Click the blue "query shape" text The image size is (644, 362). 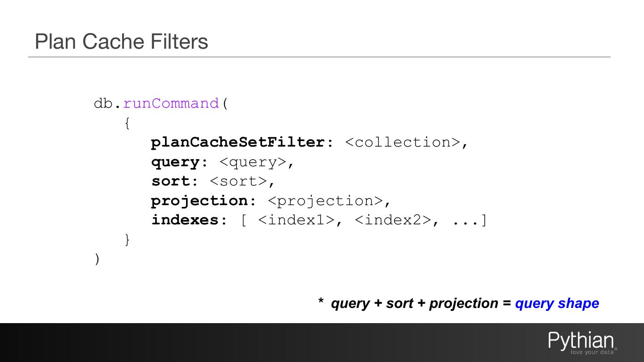pos(557,303)
